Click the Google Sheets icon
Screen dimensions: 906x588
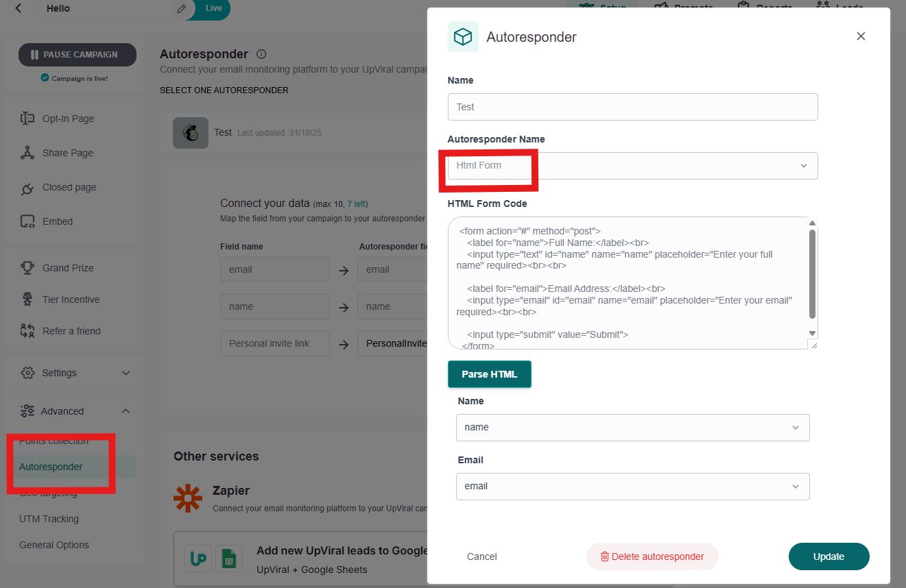coord(229,559)
